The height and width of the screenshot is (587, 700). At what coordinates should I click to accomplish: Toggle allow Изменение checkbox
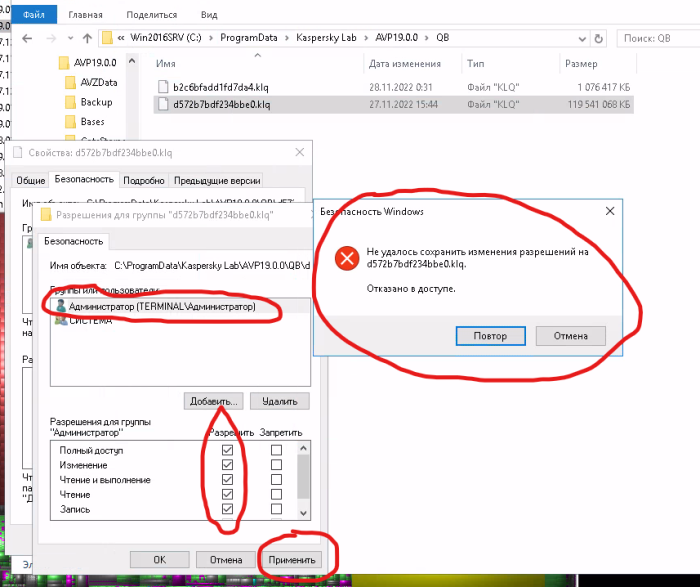tap(227, 465)
